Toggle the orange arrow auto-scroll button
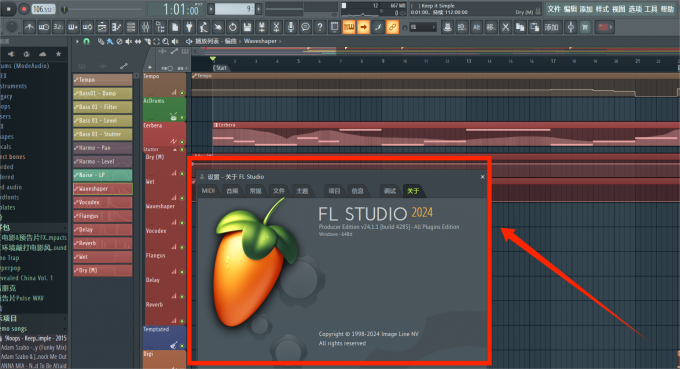This screenshot has height=369, width=680. click(x=363, y=27)
